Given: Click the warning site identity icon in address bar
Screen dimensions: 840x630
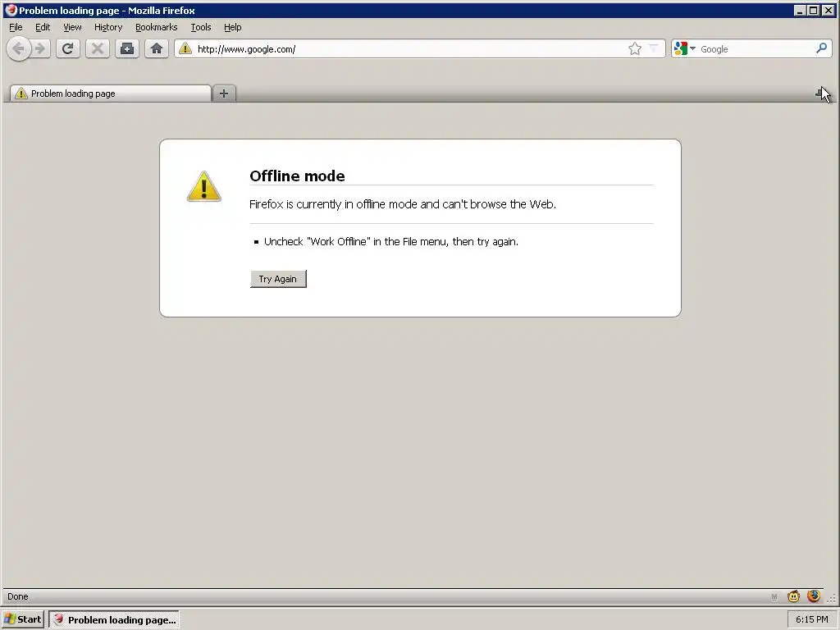Looking at the screenshot, I should tap(185, 48).
